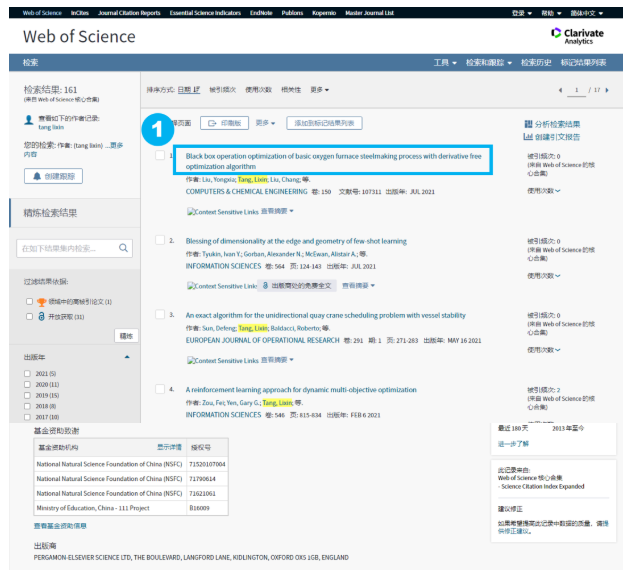Screen dimensions: 635x570
Task: Open the sort 更多 dropdown
Action: 320,90
